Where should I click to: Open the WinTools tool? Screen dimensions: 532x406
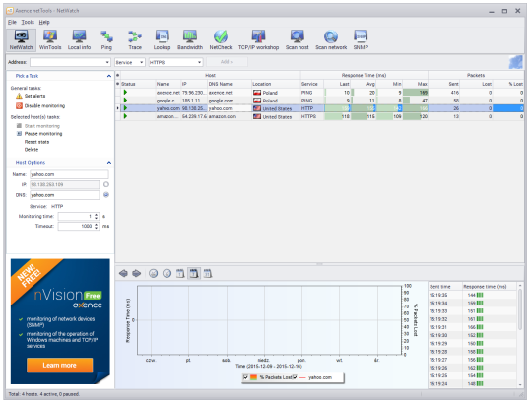50,40
